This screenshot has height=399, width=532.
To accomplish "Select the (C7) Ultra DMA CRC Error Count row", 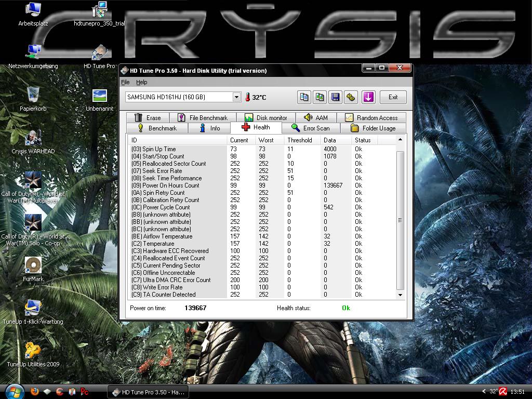I will 262,280.
